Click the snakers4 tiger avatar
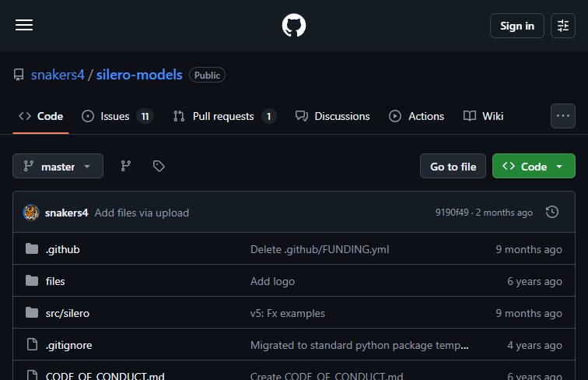 [31, 213]
